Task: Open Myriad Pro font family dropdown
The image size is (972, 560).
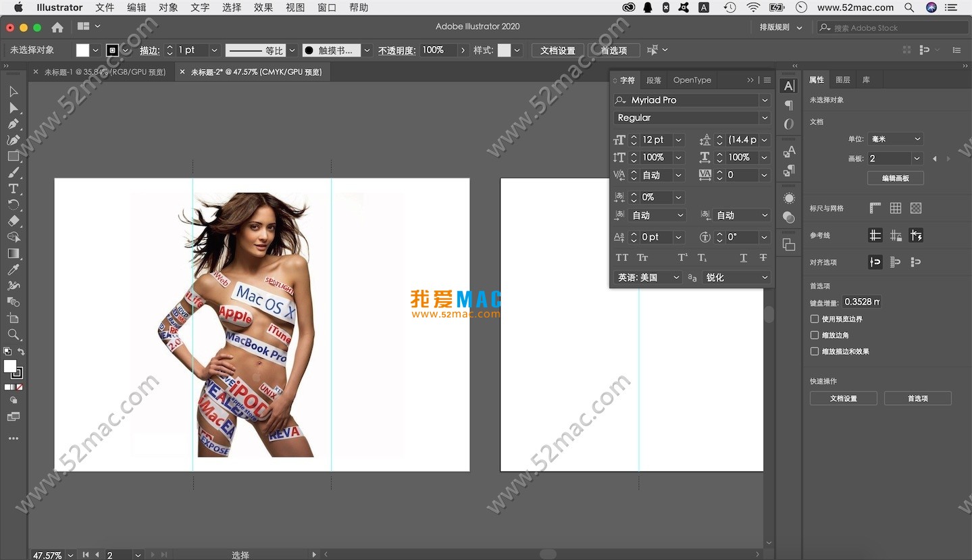Action: click(765, 100)
